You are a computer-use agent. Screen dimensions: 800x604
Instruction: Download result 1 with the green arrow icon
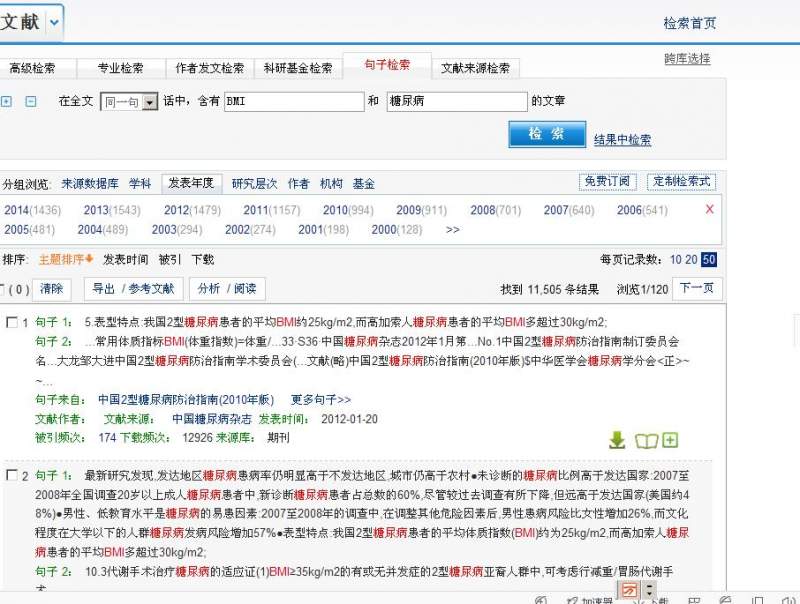pyautogui.click(x=617, y=440)
